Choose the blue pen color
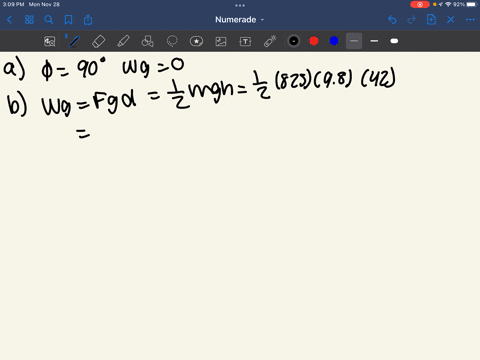 pos(334,41)
